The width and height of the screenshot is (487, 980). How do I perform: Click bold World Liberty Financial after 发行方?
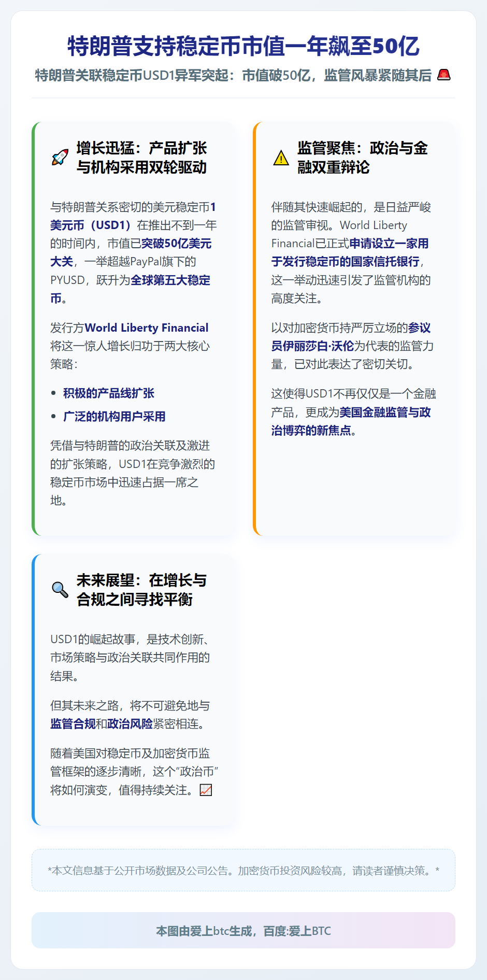147,328
